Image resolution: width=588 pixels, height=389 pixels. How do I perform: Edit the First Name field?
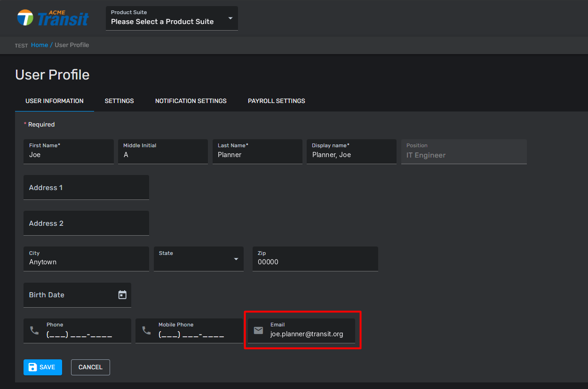click(x=69, y=151)
